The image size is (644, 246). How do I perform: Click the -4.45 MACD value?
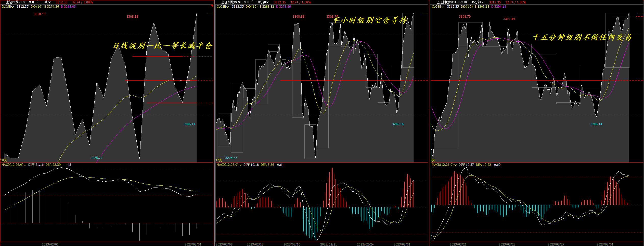[x=67, y=165]
